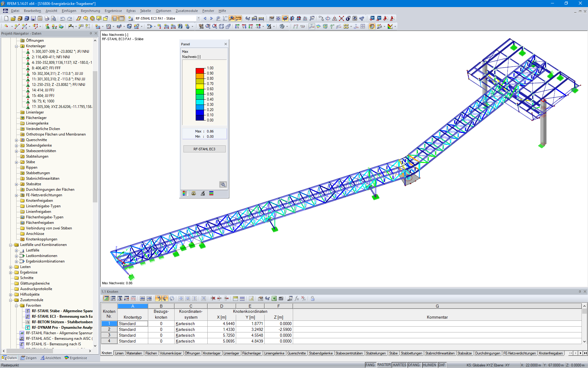This screenshot has width=588, height=368.
Task: Select the Knotentyp cell of row 1
Action: (x=132, y=324)
